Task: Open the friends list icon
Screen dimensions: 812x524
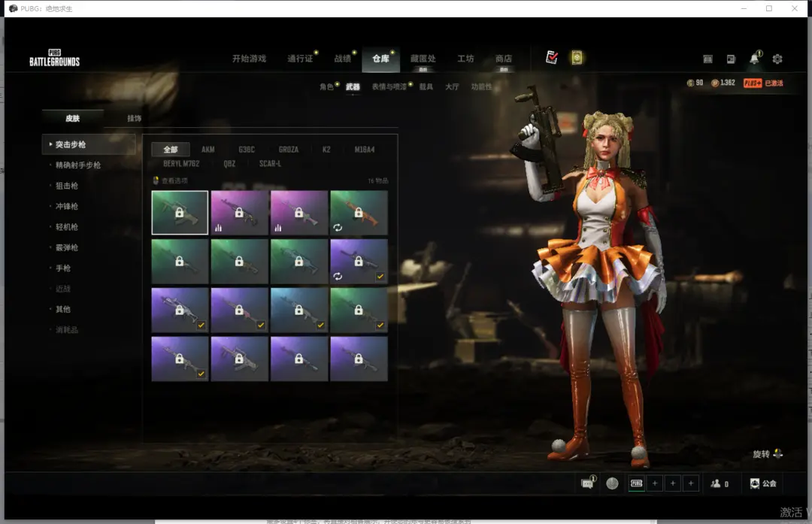Action: click(716, 483)
